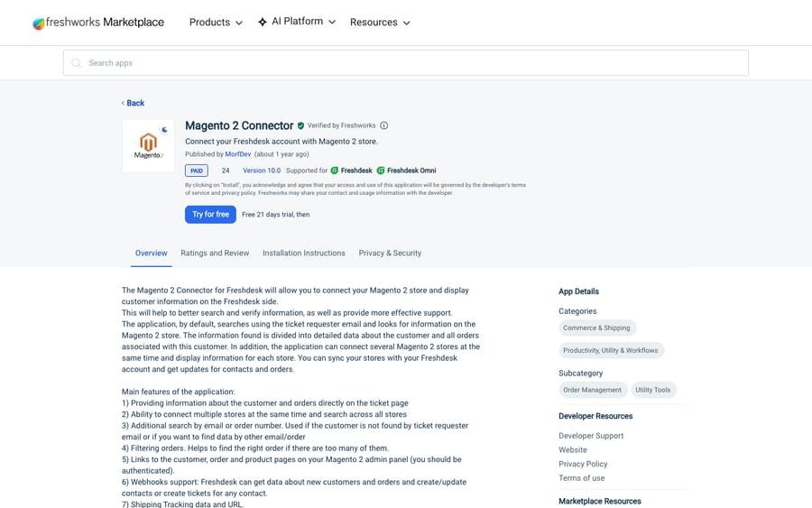Go back using the Back link
Viewport: 812px width, 508px height.
tap(135, 103)
